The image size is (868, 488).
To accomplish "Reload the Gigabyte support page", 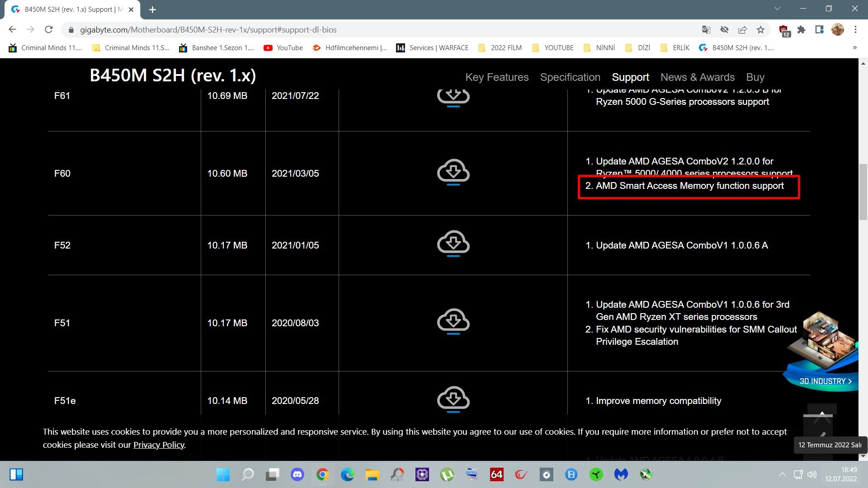I will pos(49,30).
